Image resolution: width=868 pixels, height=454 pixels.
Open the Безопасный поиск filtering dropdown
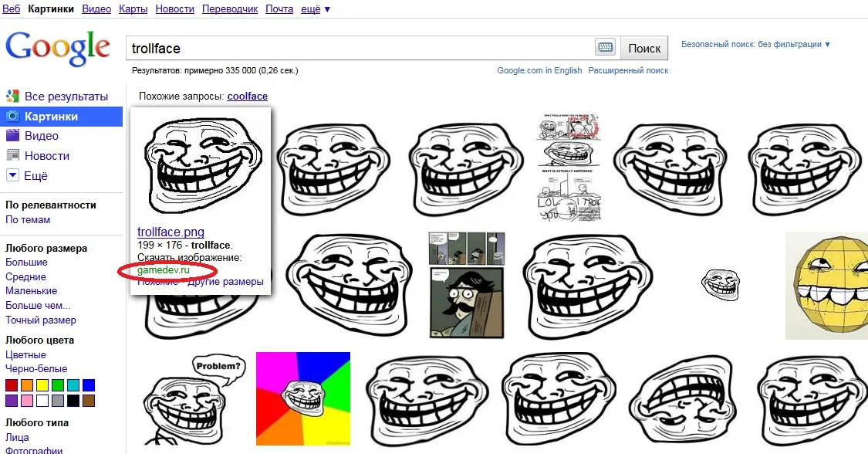point(755,44)
